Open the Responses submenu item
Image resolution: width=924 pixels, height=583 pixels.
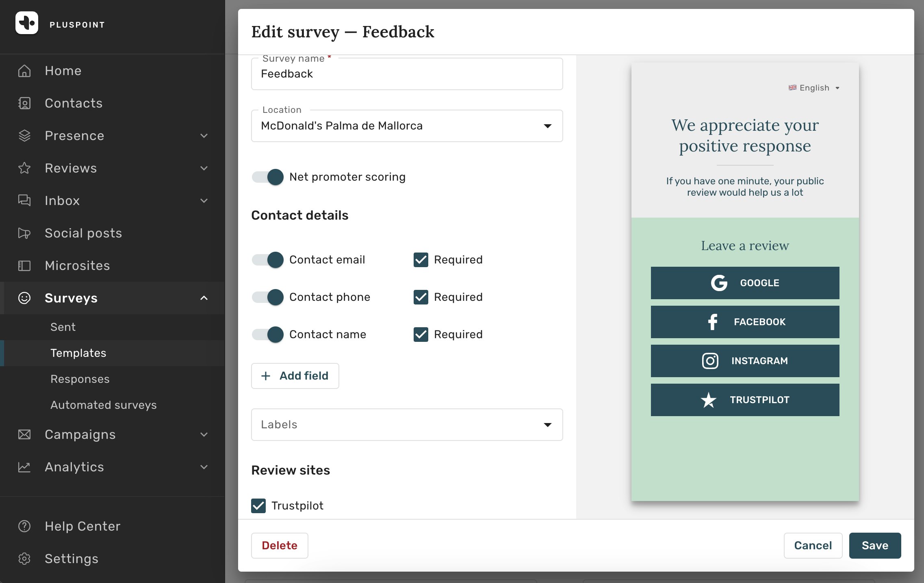(80, 379)
